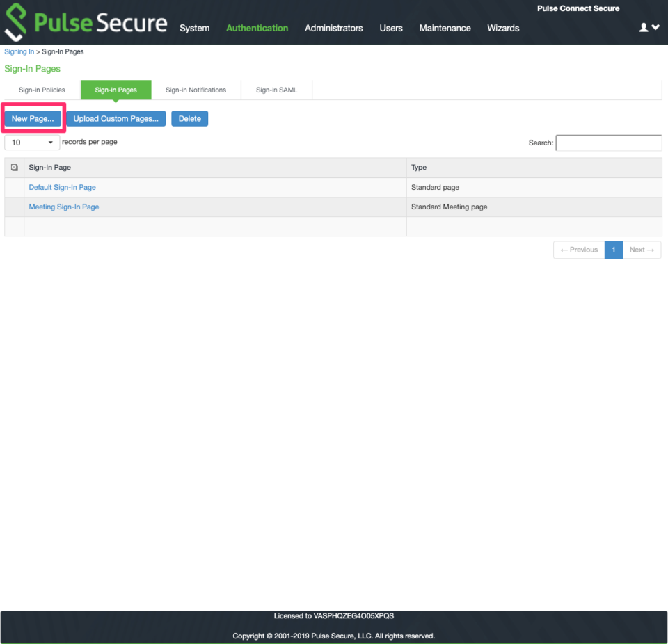Click inside the Search field
The image size is (668, 644).
[x=608, y=143]
